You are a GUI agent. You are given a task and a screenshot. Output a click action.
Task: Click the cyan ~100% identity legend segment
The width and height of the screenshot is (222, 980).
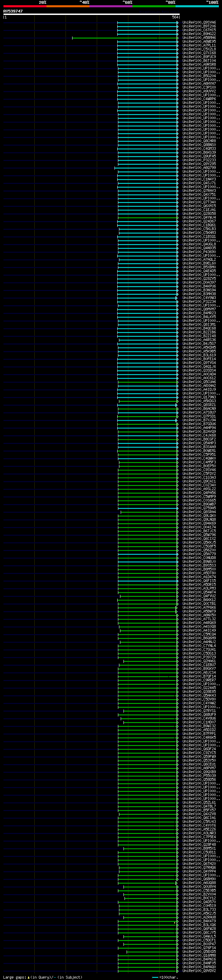point(197,6)
